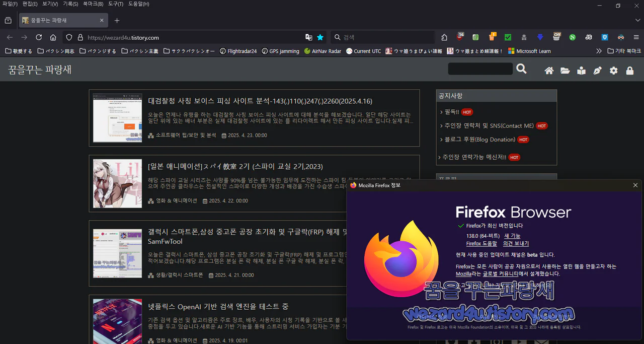Click 의견 보내기 link in about dialog

516,243
